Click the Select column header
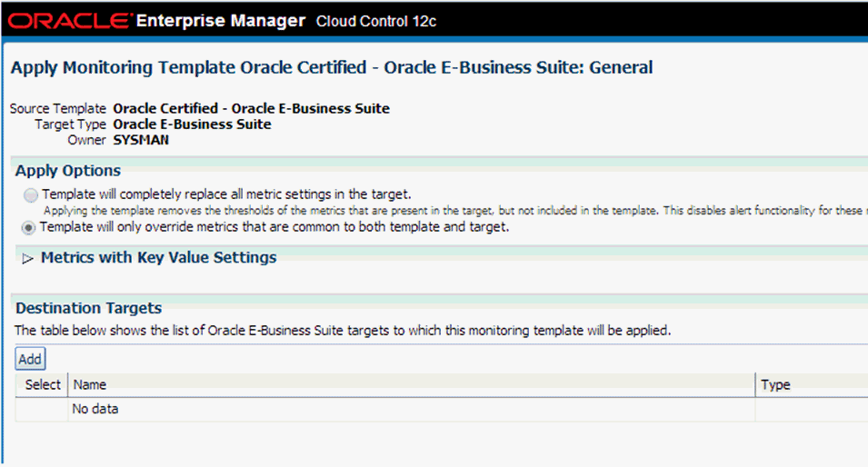This screenshot has width=868, height=467. point(42,384)
